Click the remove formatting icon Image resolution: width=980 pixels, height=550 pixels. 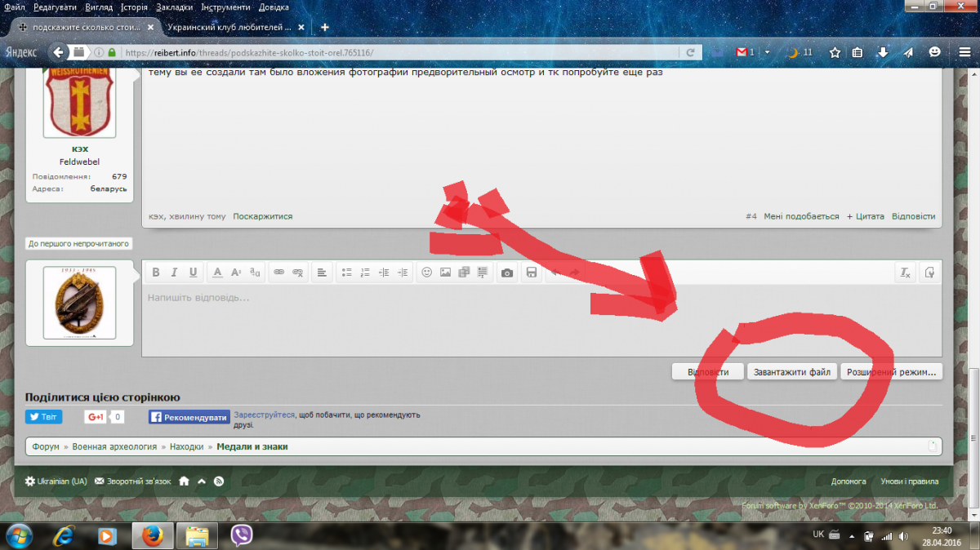(905, 273)
